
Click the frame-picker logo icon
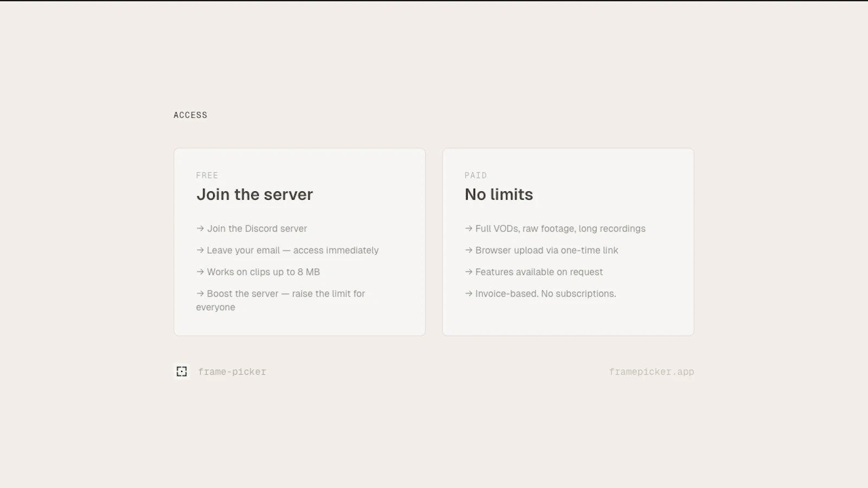coord(182,371)
